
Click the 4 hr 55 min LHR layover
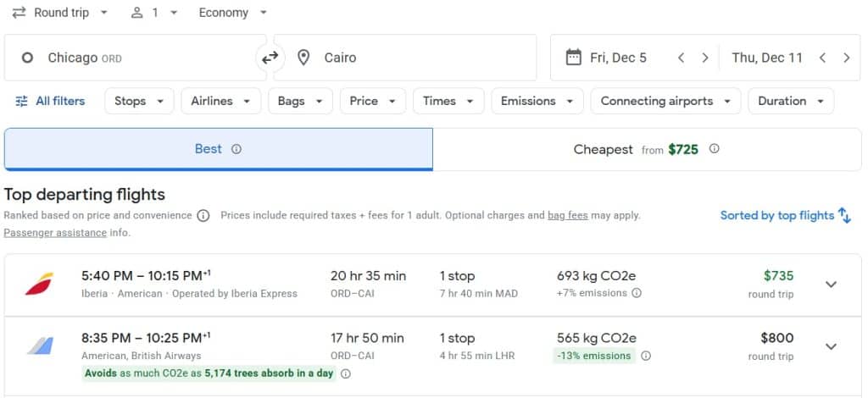coord(477,356)
